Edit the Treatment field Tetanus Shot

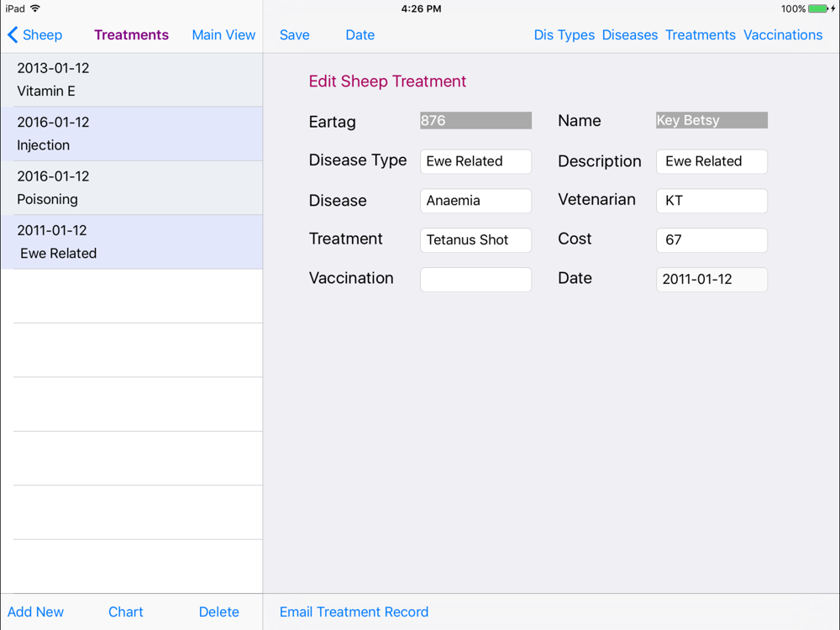475,240
